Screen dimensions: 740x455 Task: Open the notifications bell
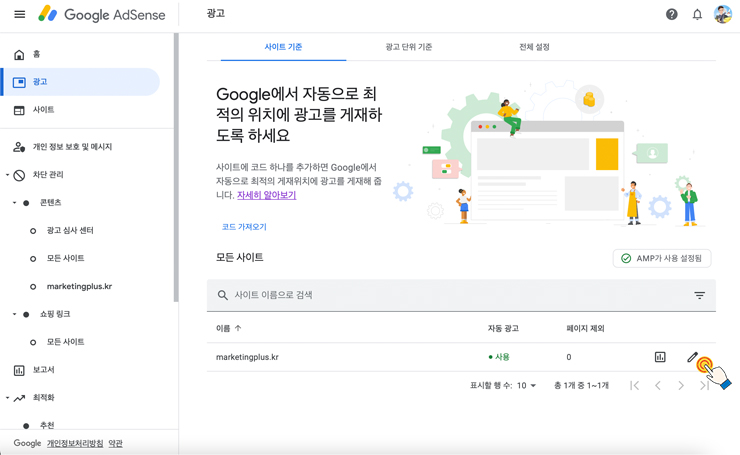coord(697,15)
